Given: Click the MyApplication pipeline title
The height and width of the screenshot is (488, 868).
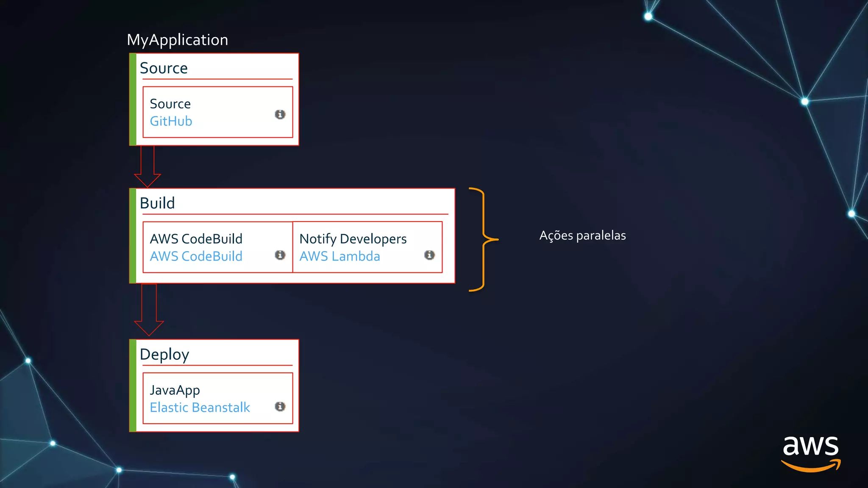Looking at the screenshot, I should coord(178,40).
